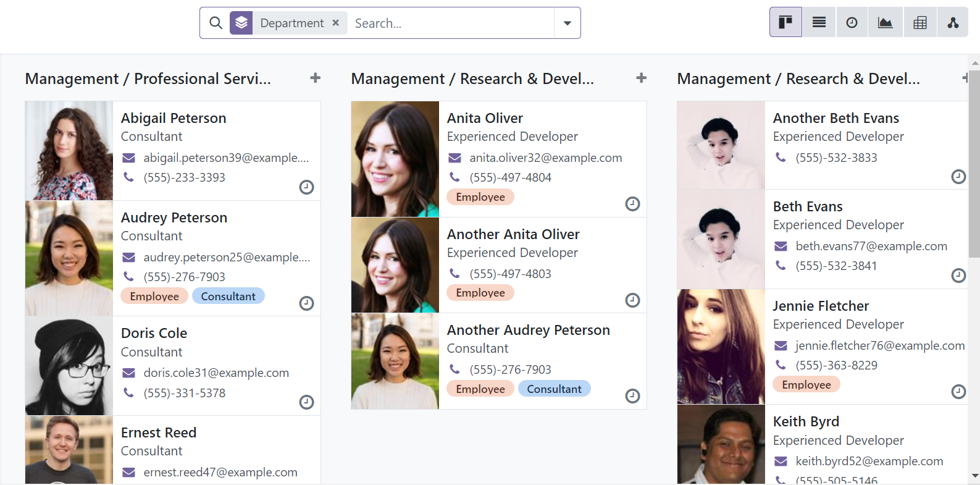Click the Search text field
Image resolution: width=980 pixels, height=485 pixels.
pos(451,23)
